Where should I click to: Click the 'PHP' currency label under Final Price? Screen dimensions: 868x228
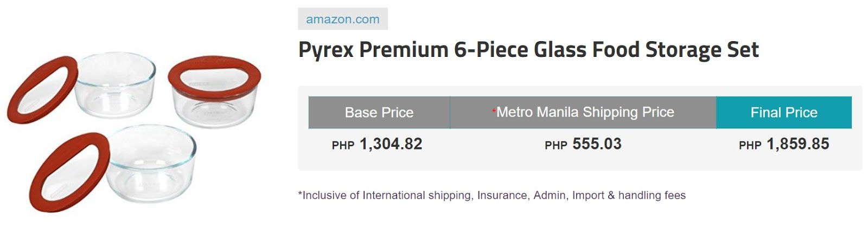pyautogui.click(x=750, y=145)
